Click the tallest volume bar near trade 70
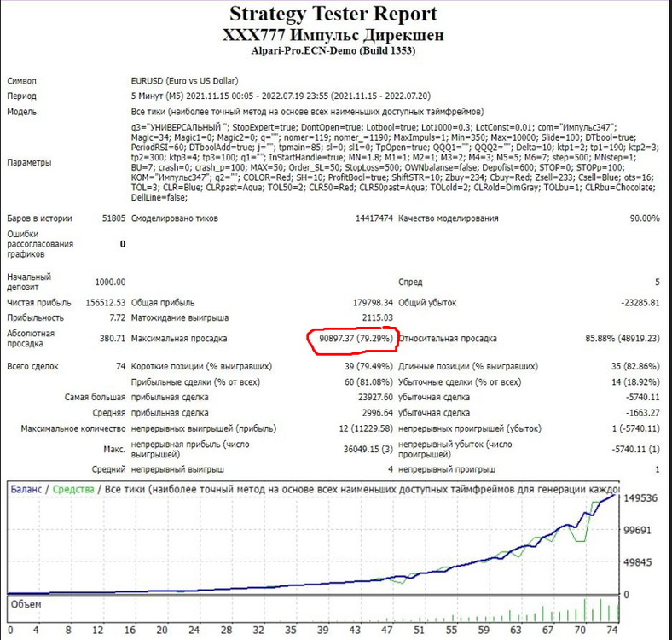672x640 pixels. pyautogui.click(x=585, y=611)
